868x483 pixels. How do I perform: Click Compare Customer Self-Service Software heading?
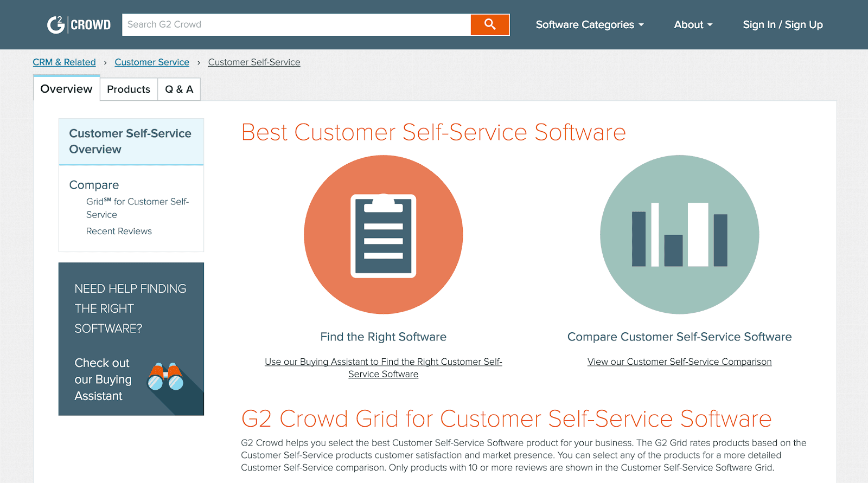pyautogui.click(x=679, y=337)
